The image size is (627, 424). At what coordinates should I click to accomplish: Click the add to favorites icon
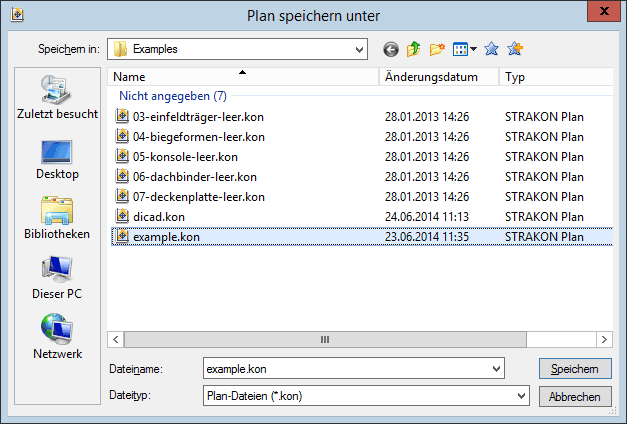(515, 48)
